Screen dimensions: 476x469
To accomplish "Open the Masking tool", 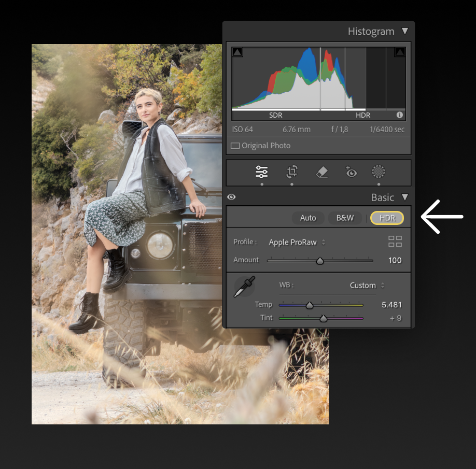I will click(379, 172).
